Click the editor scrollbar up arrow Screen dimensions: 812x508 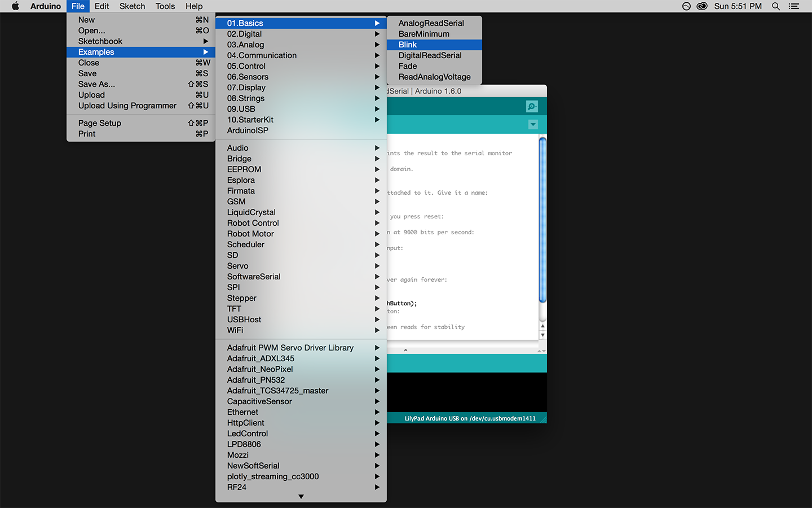[x=542, y=326]
